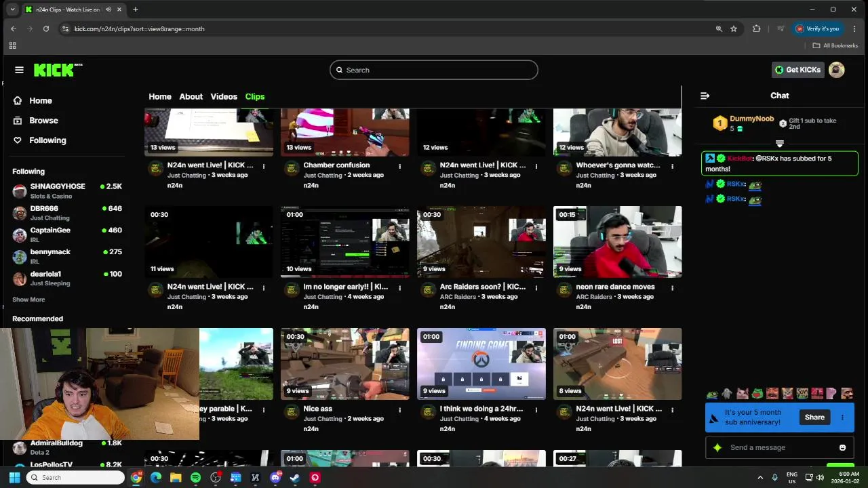
Task: Play the Chamber confusion clip thumbnail
Action: coord(345,132)
